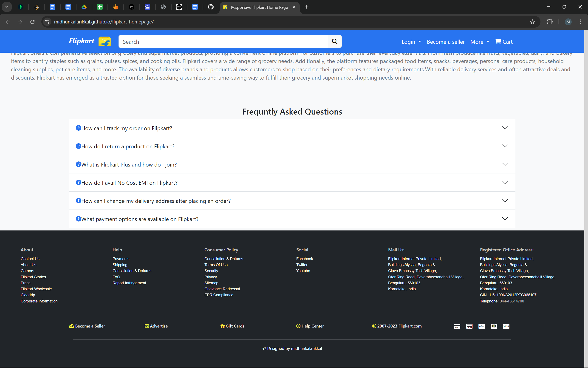Screen dimensions: 588x368
Task: Open the More dropdown in header
Action: click(480, 42)
